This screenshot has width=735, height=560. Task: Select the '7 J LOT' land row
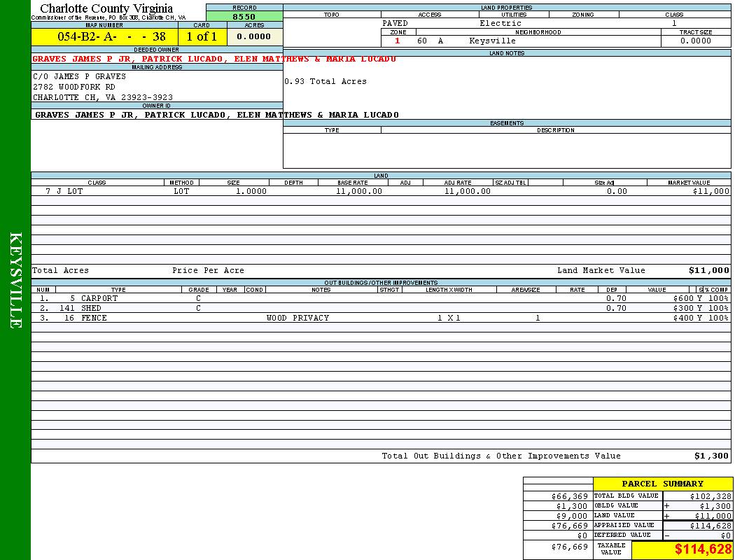tap(64, 191)
